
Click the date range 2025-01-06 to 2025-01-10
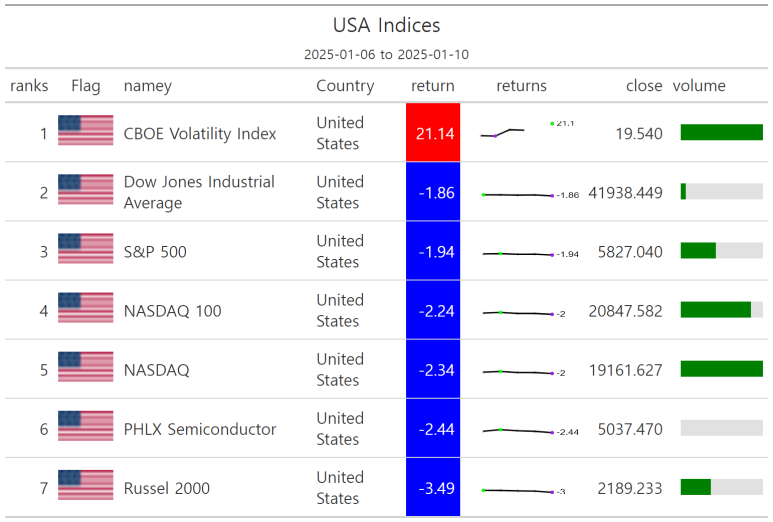(386, 54)
